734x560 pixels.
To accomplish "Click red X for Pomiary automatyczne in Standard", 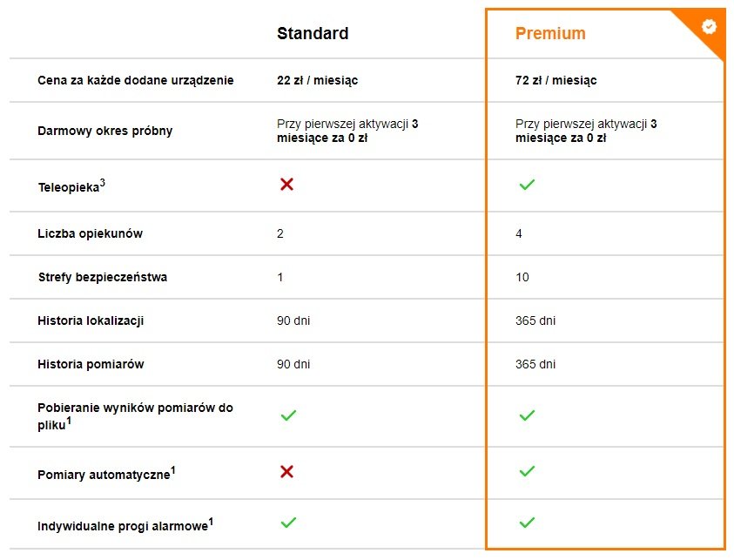I will [x=287, y=471].
